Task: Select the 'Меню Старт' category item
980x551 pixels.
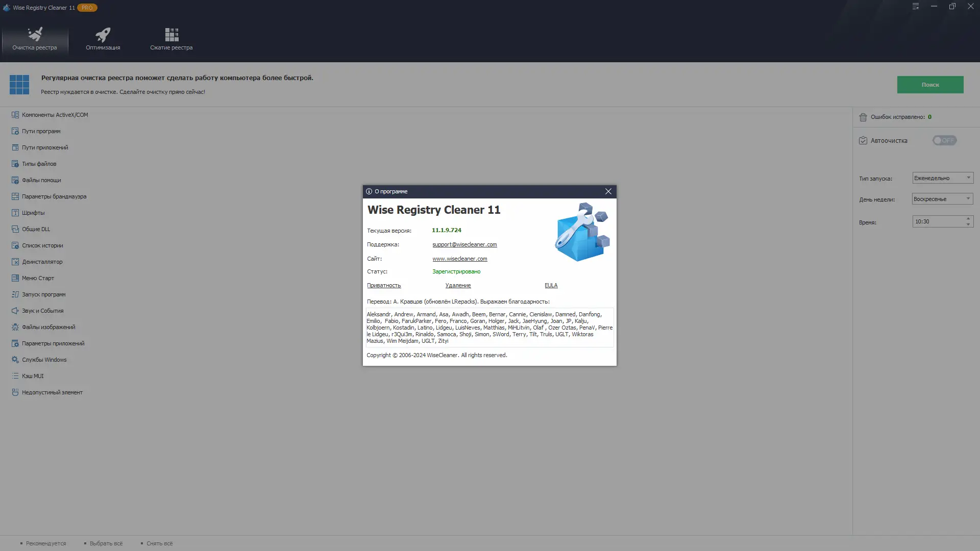Action: [x=38, y=278]
